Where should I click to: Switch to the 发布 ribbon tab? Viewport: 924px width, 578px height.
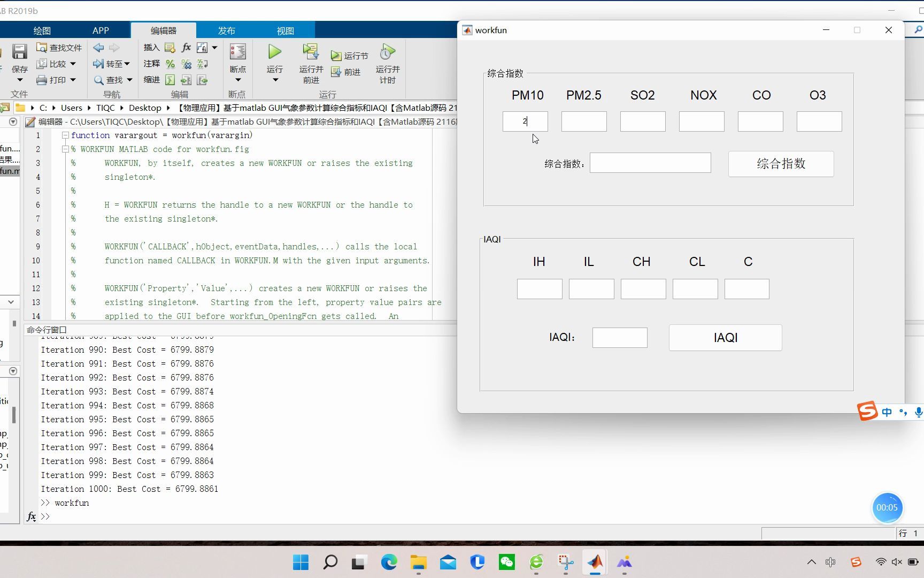227,31
